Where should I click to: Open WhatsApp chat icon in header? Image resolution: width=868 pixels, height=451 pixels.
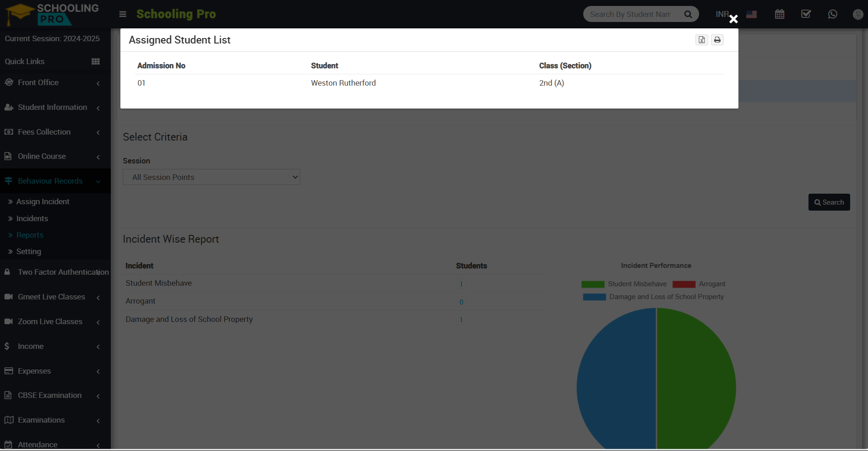833,14
